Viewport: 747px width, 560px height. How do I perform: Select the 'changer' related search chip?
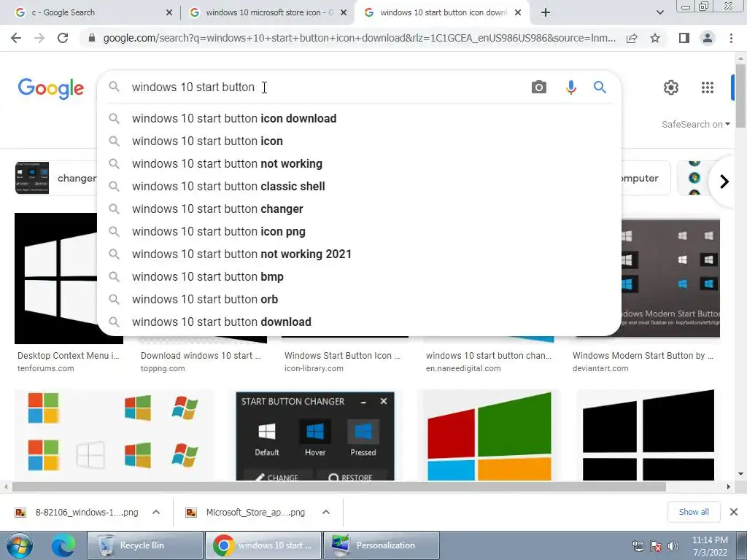tap(55, 178)
